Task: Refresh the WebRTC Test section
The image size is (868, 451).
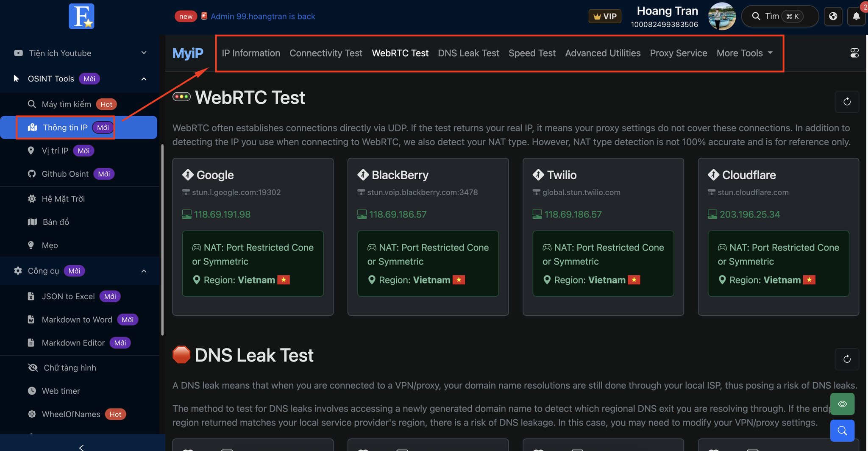Action: (847, 102)
